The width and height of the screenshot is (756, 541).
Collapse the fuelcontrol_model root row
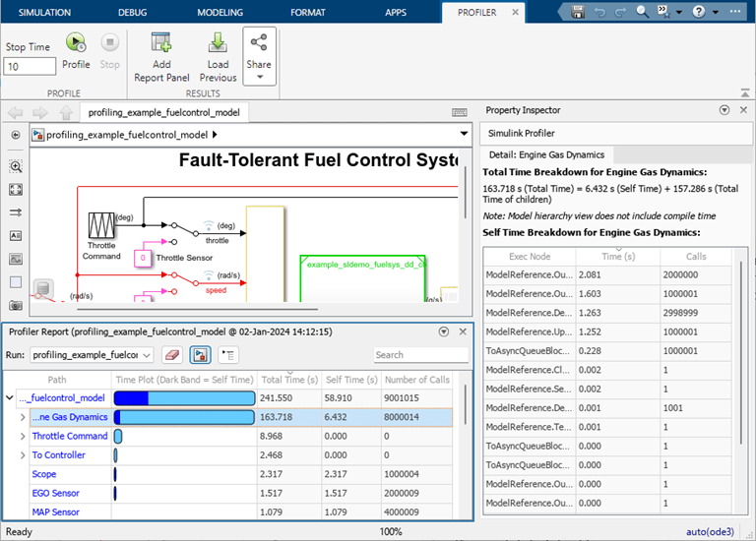pyautogui.click(x=10, y=398)
